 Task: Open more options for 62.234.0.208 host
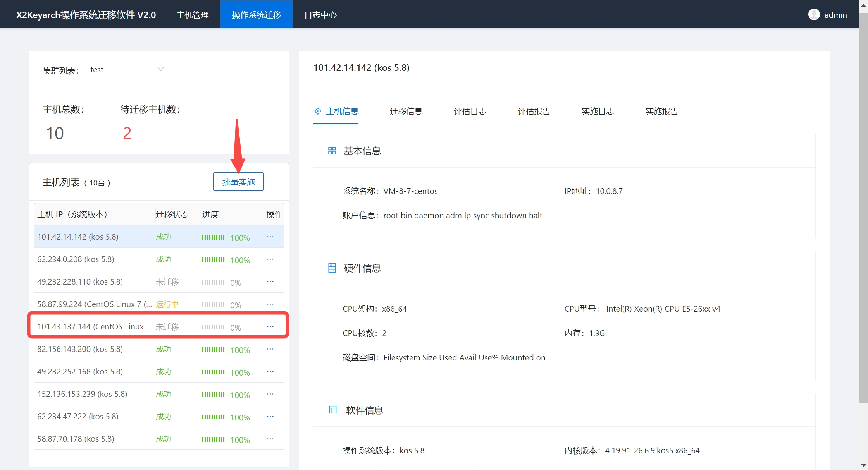270,259
